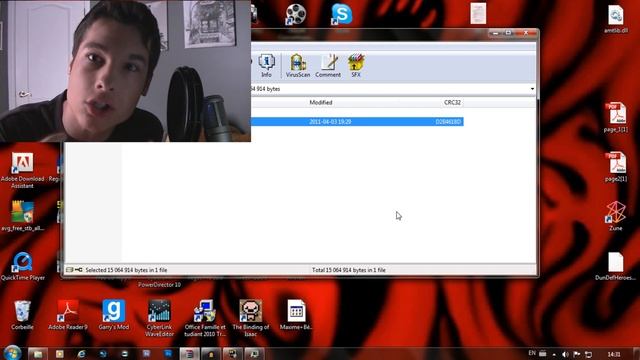Viewport: 640px width, 360px height.
Task: Launch Internet Explorer from the taskbar
Action: 81,354
